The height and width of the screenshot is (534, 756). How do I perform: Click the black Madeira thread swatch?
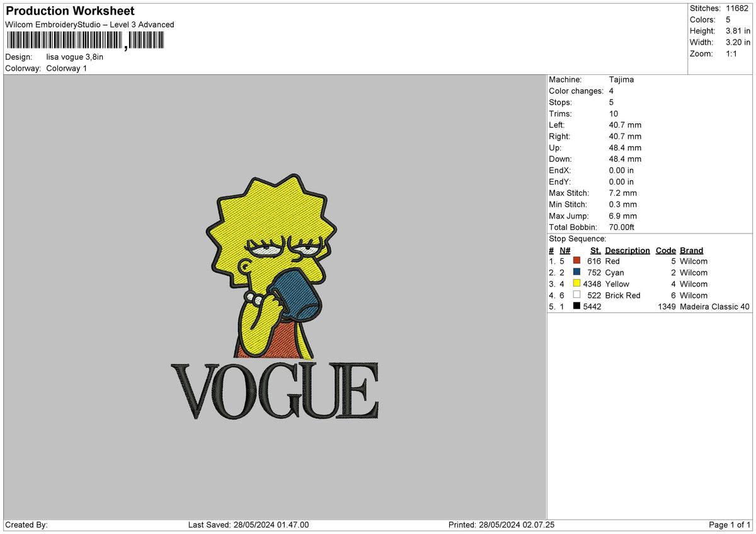click(x=576, y=307)
